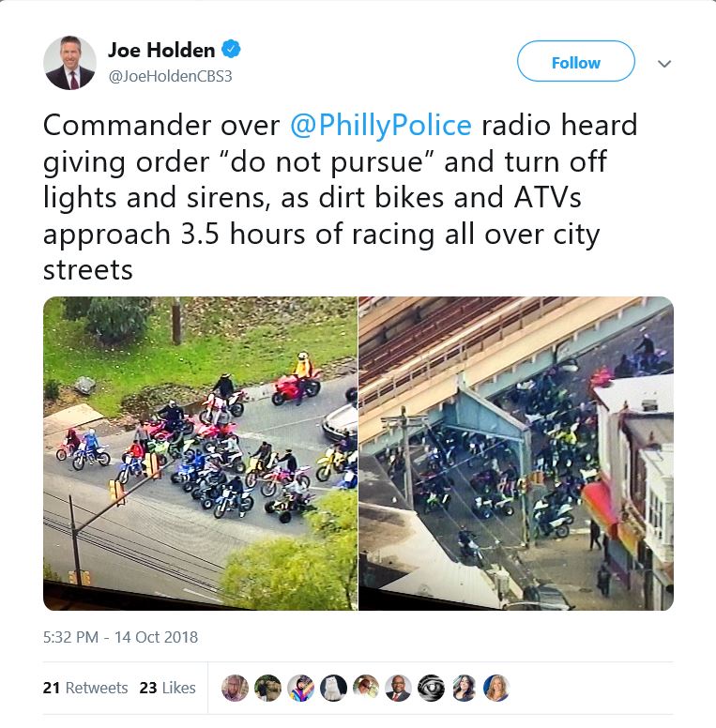View the 21 Retweets list
Image resolution: width=716 pixels, height=728 pixels.
pos(85,688)
